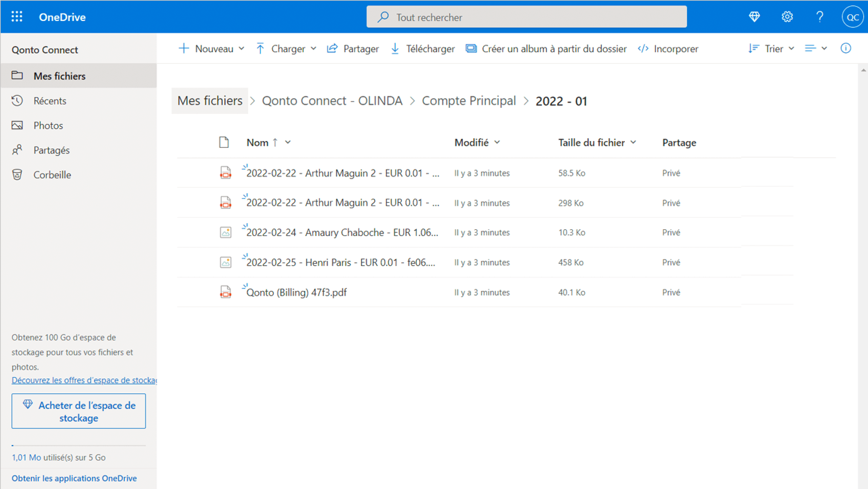Screen dimensions: 868x489
Task: Click the Partagés people icon in the sidebar
Action: click(x=17, y=150)
